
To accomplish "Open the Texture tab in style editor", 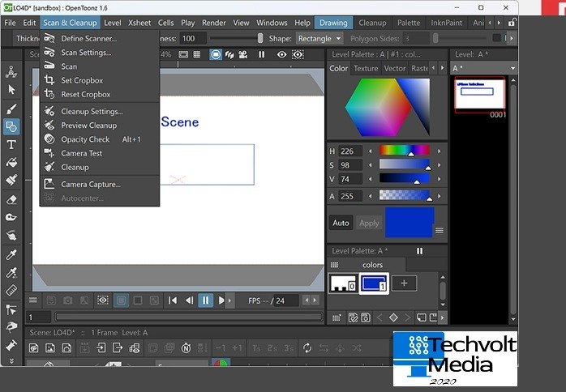I will click(366, 68).
